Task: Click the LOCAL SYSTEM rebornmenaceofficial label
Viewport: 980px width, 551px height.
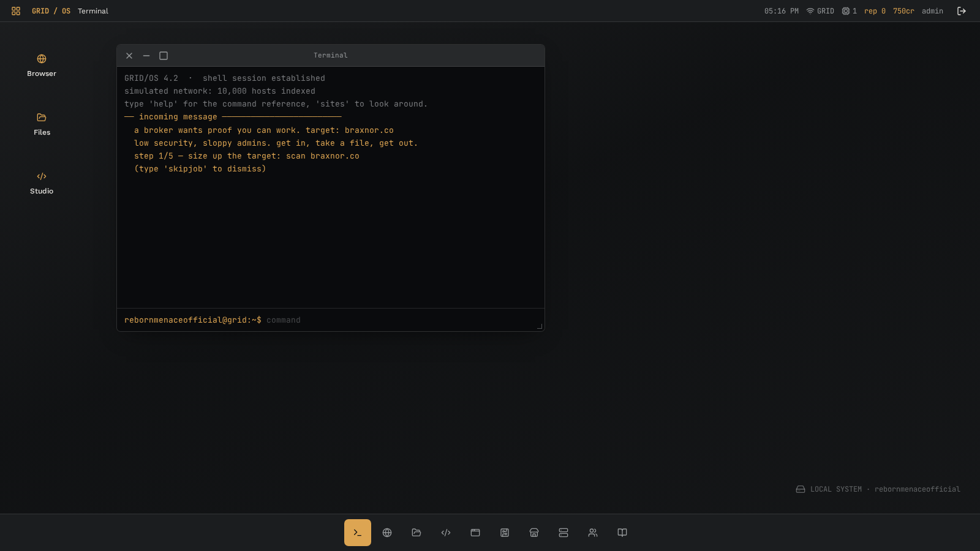Action: tap(885, 489)
